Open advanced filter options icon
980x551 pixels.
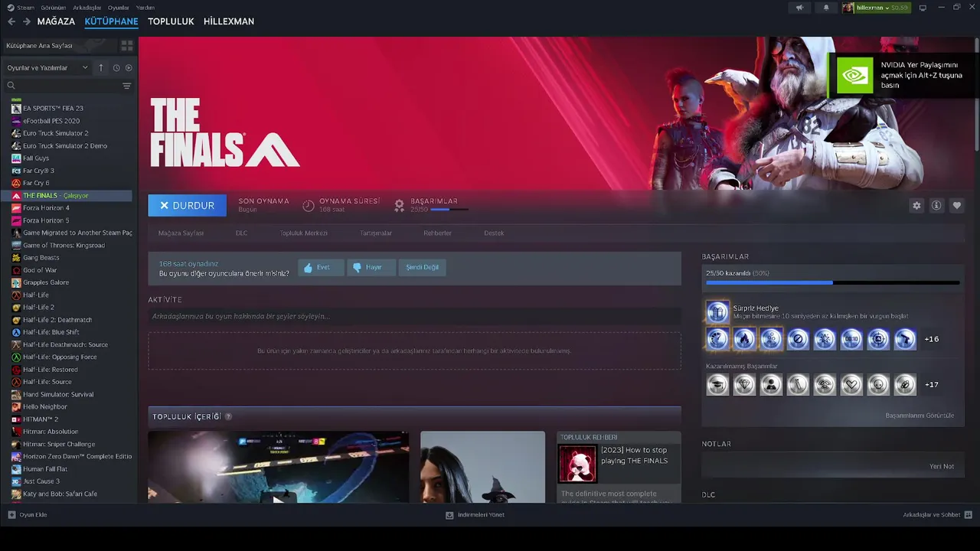point(127,86)
